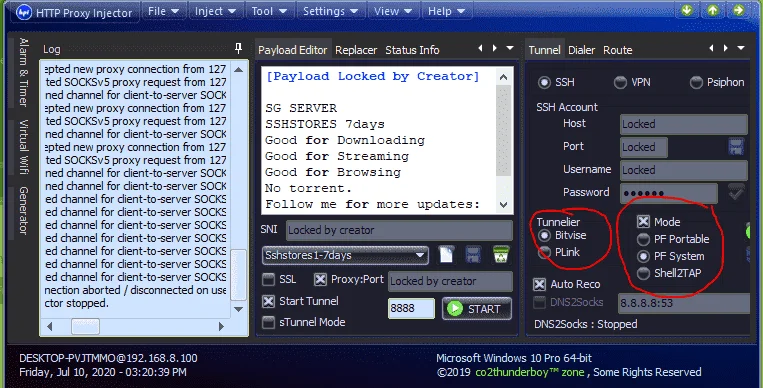Image resolution: width=763 pixels, height=388 pixels.
Task: Click the START button
Action: pyautogui.click(x=477, y=309)
